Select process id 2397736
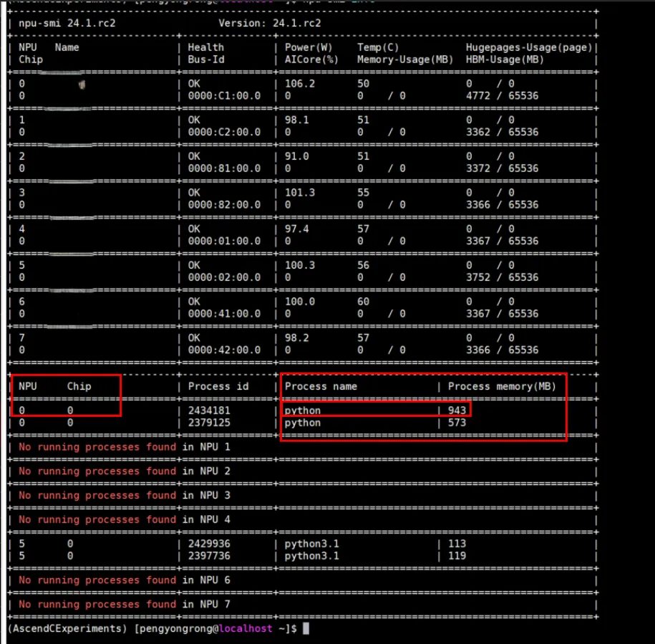The image size is (655, 644). coord(209,556)
